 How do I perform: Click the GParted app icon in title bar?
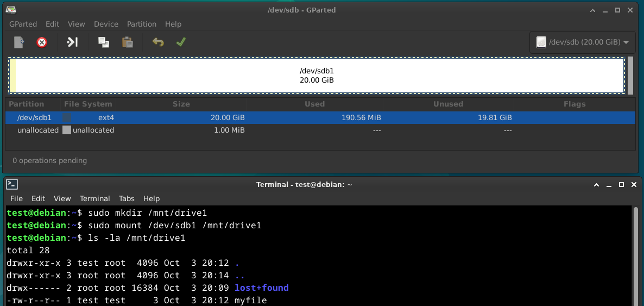[x=11, y=10]
